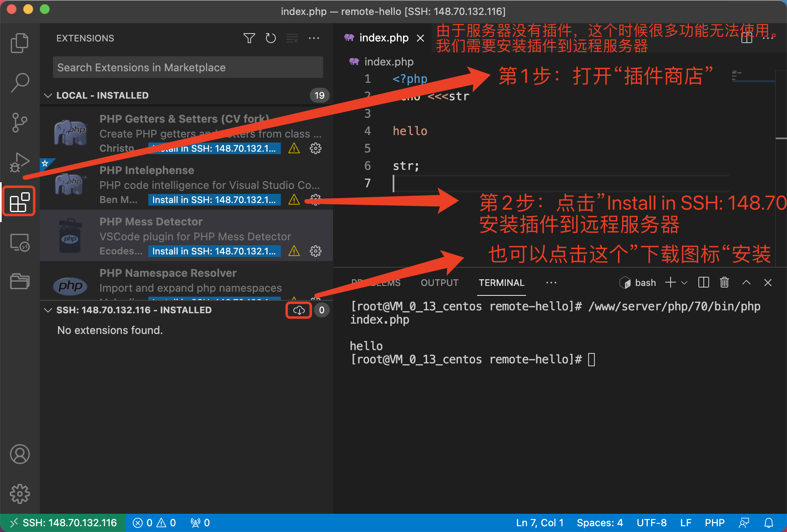Open the Explorer view in activity bar
Screen dimensions: 787x532
tap(19, 43)
